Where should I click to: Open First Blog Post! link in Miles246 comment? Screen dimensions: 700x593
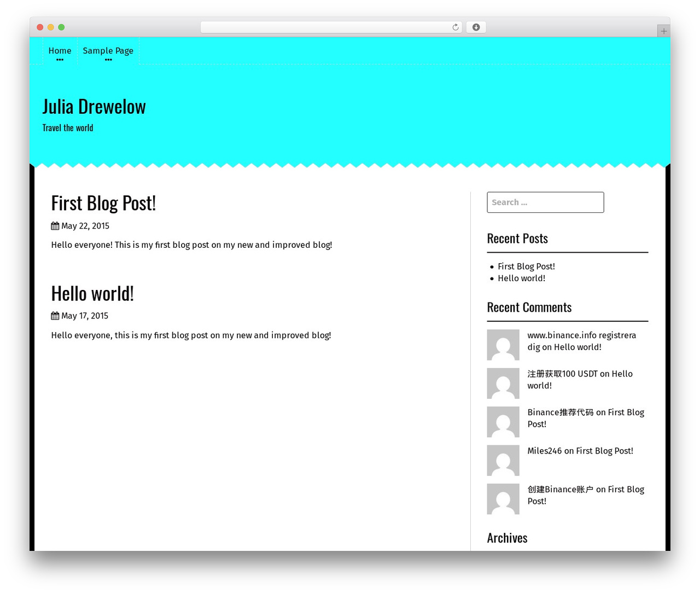click(x=604, y=451)
